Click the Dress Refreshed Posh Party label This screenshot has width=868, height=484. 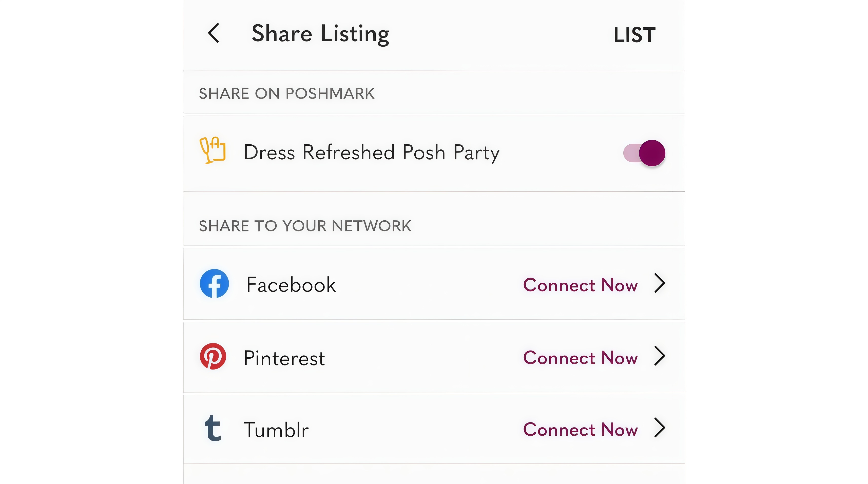[x=372, y=152]
